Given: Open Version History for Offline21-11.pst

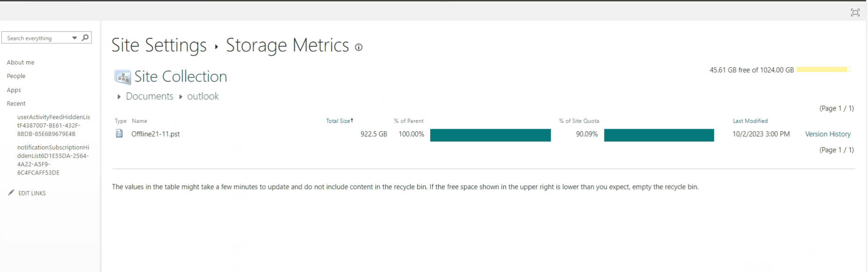Looking at the screenshot, I should pyautogui.click(x=827, y=134).
